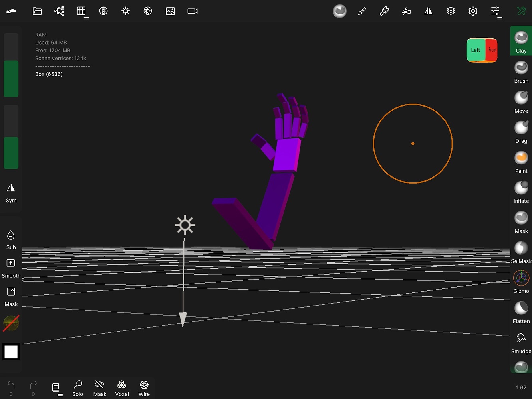Toggle the Mask modifier on left sidebar

11,297
